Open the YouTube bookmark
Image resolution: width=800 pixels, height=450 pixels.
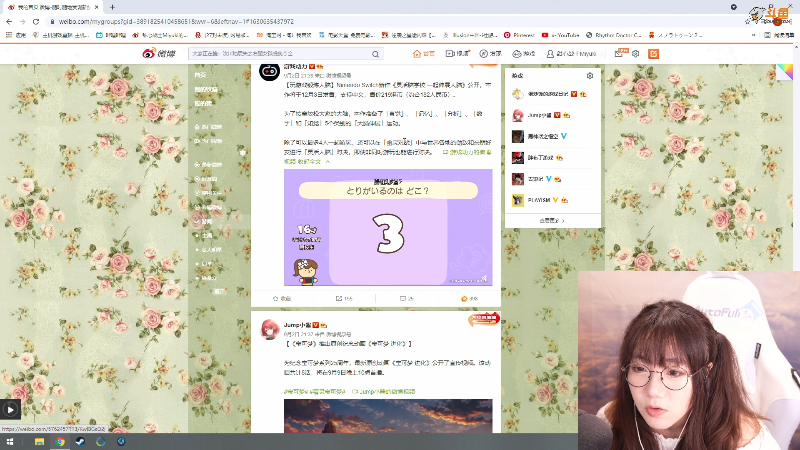pyautogui.click(x=560, y=35)
